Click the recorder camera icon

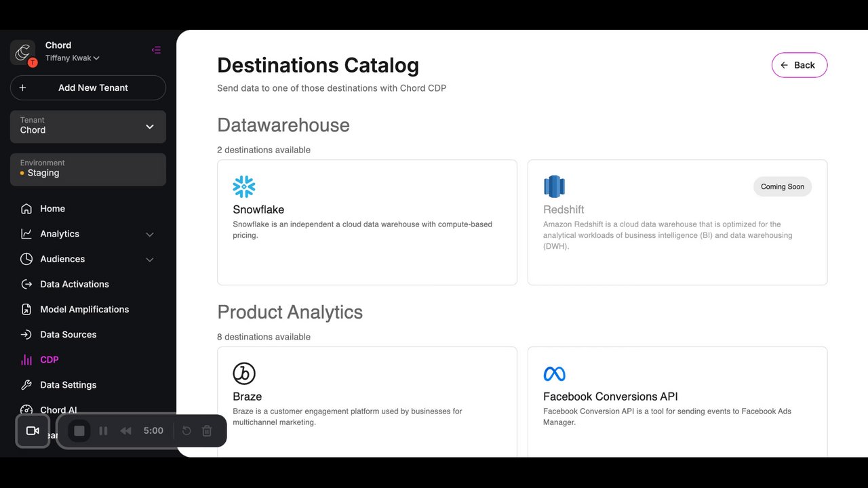click(x=33, y=431)
